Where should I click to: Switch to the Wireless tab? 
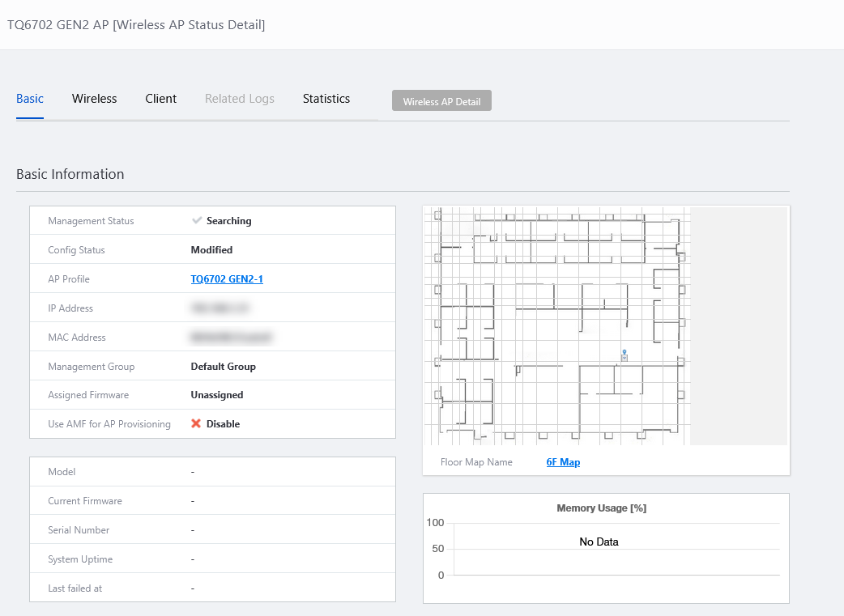coord(94,99)
